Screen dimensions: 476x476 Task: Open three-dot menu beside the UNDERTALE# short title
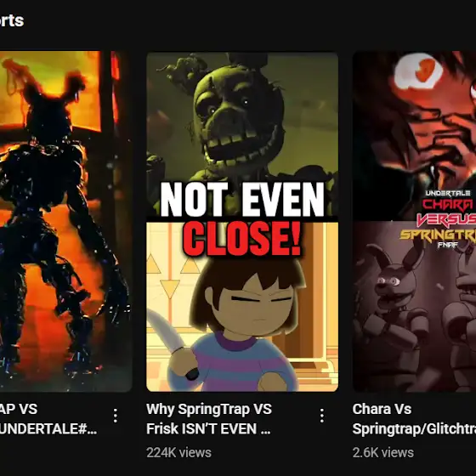116,416
